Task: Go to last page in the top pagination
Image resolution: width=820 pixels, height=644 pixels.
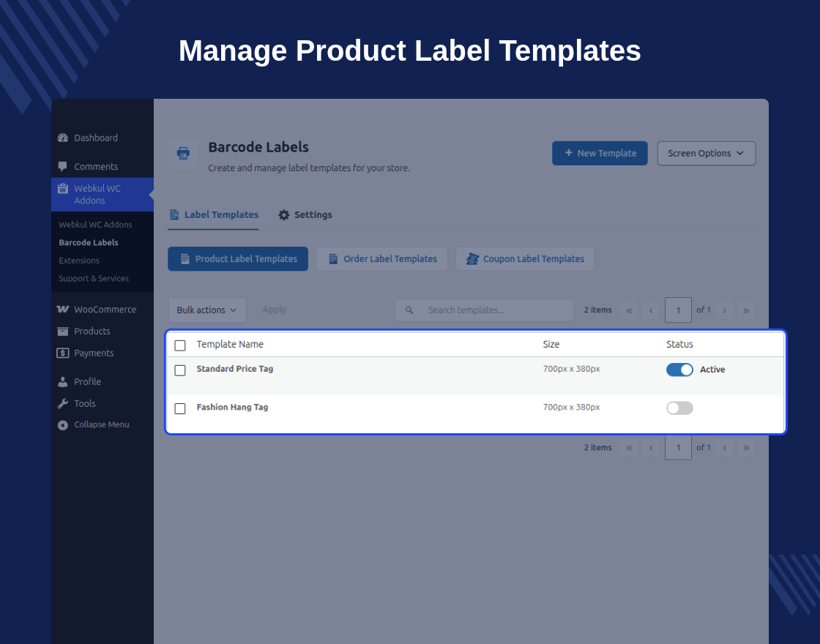Action: point(746,310)
